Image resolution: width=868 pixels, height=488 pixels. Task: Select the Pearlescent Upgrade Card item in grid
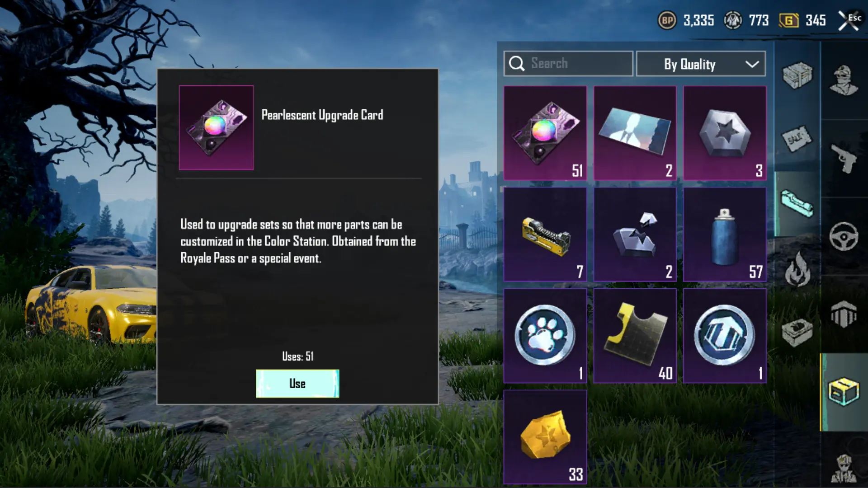tap(545, 133)
